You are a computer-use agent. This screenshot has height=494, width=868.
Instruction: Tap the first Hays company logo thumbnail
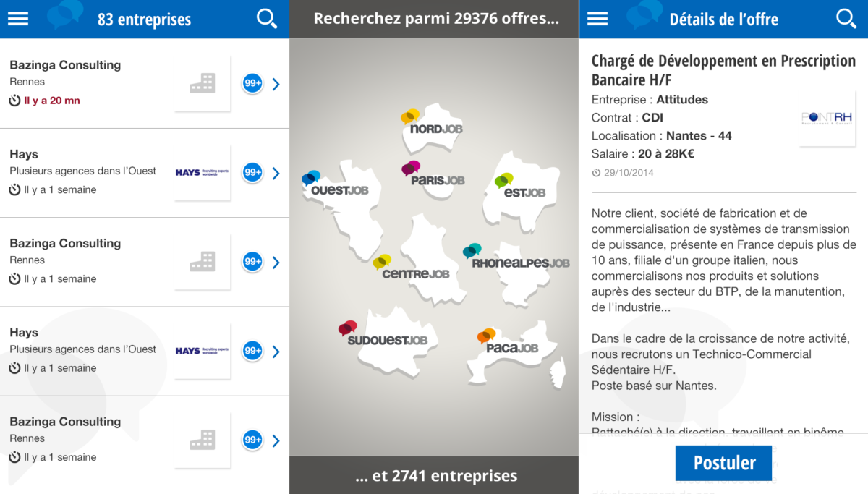(203, 172)
